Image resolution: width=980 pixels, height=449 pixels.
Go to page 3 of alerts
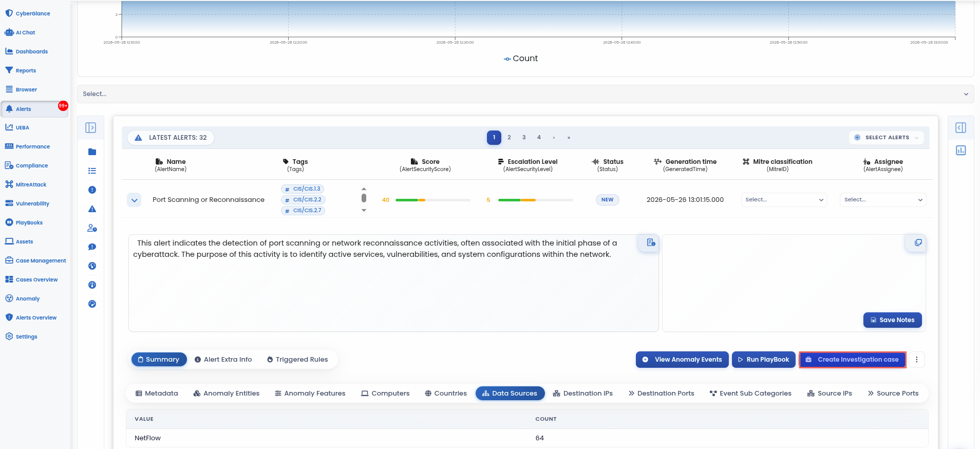524,138
